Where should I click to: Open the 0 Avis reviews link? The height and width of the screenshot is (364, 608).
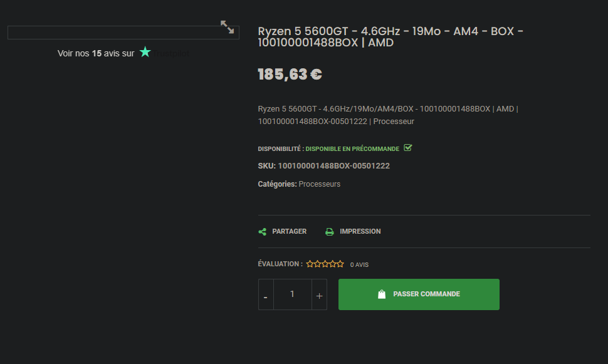tap(359, 265)
